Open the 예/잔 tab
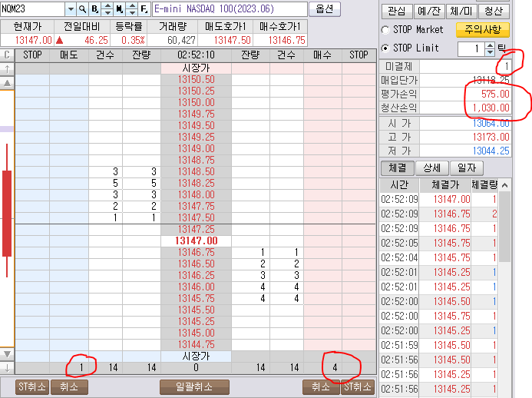Image resolution: width=532 pixels, height=398 pixels. click(429, 12)
